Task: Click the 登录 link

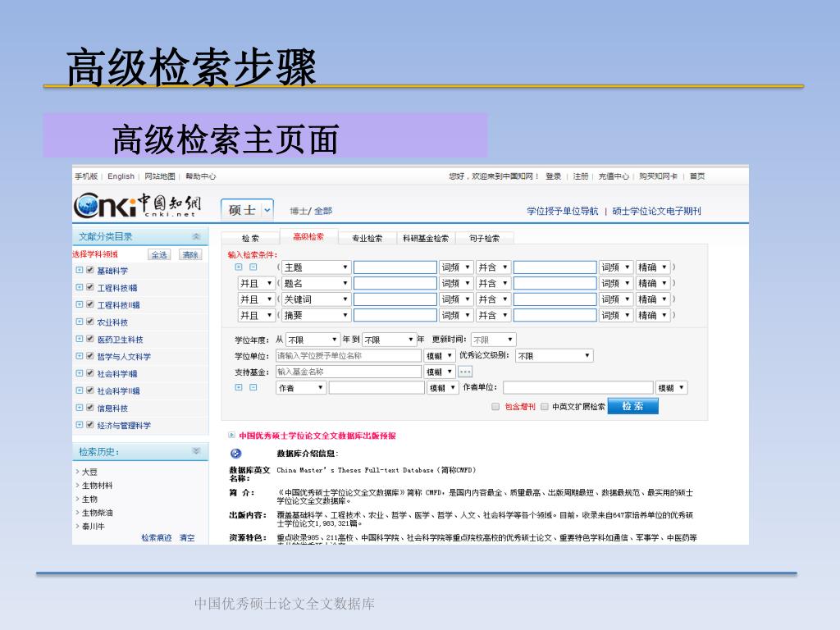Action: pyautogui.click(x=554, y=176)
